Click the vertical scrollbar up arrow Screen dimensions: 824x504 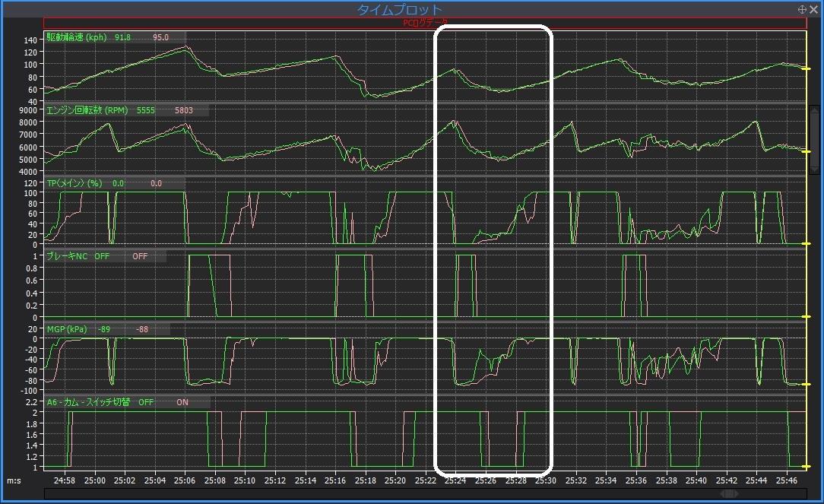click(814, 109)
